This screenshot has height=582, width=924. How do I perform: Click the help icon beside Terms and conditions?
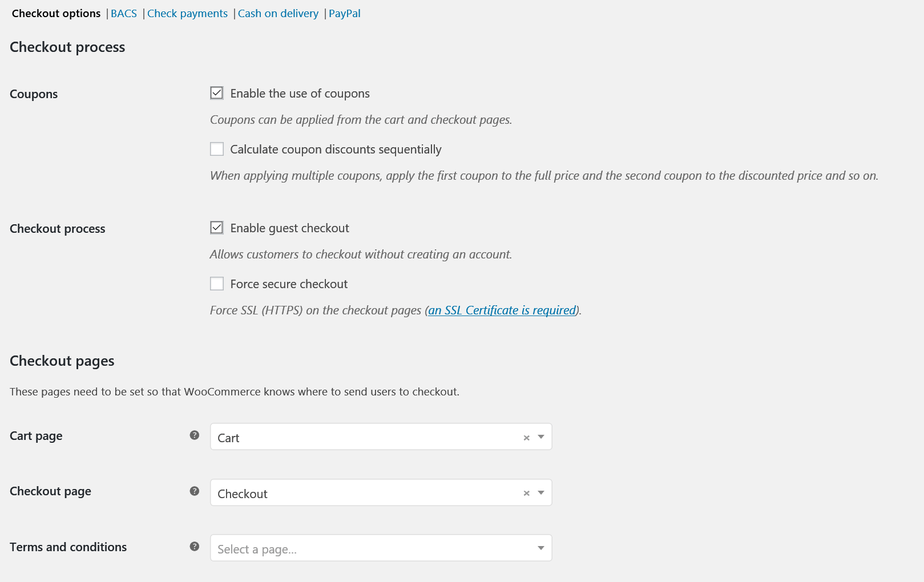click(195, 547)
